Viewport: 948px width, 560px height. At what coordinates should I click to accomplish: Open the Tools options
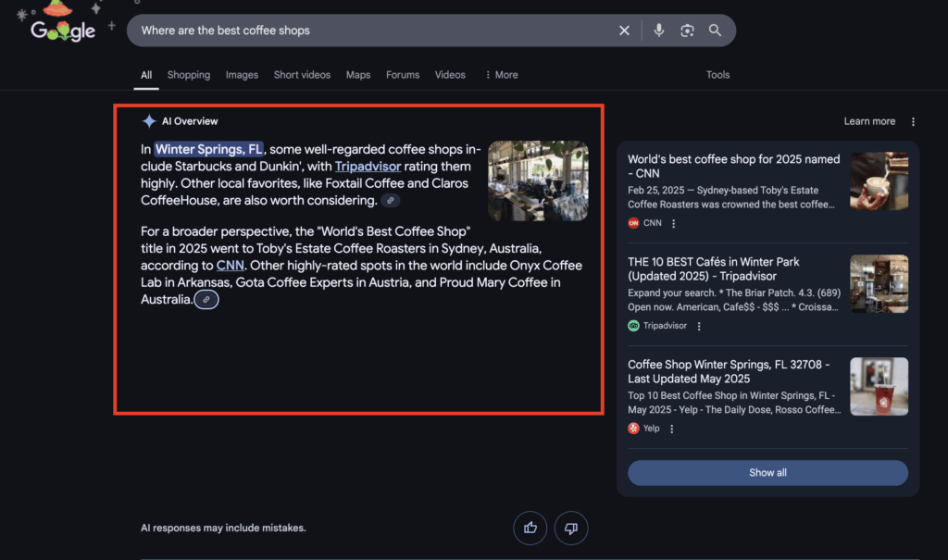717,75
